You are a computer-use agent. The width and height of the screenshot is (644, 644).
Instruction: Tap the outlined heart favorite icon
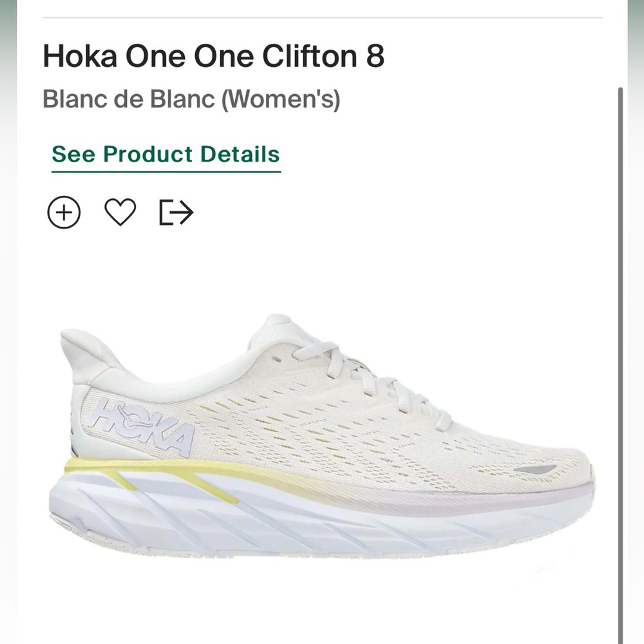point(121,211)
